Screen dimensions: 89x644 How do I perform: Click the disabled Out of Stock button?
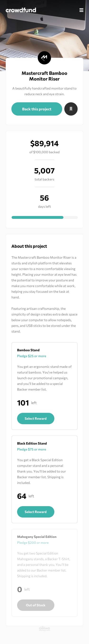click(36, 605)
